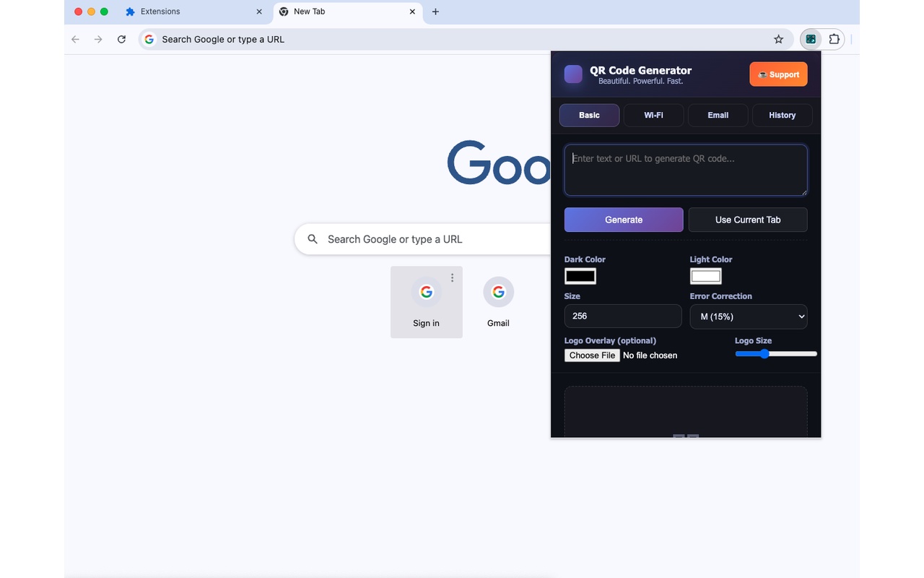Screen dimensions: 924x578
Task: Open the Gmail shortcut icon
Action: coord(498,292)
